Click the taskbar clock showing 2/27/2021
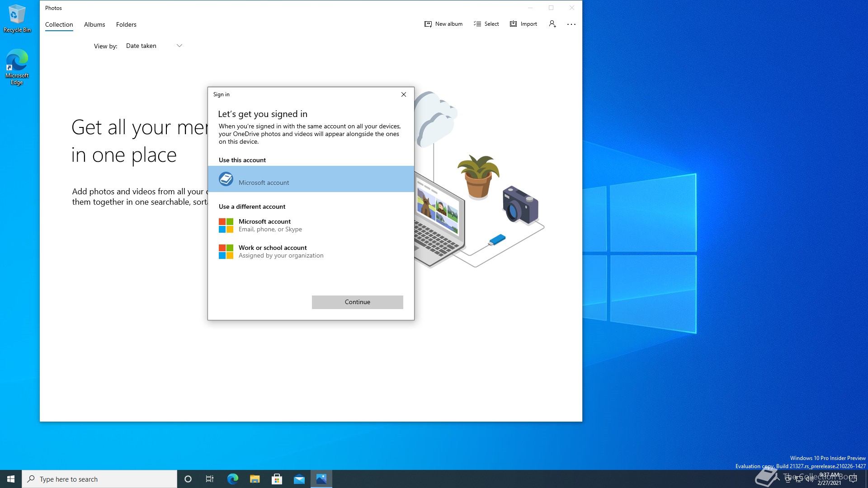Viewport: 868px width, 488px height. [830, 479]
